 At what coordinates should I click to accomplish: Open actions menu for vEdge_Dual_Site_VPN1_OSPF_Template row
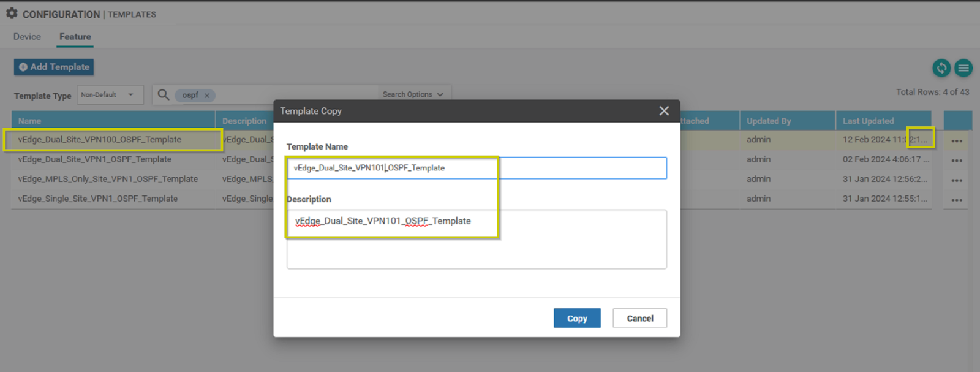tap(957, 161)
